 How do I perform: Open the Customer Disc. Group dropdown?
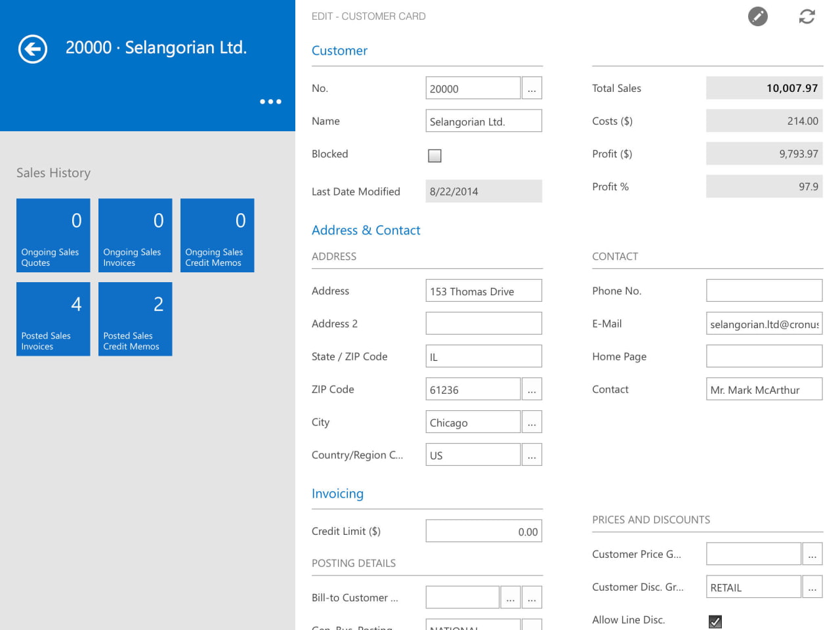coord(812,586)
